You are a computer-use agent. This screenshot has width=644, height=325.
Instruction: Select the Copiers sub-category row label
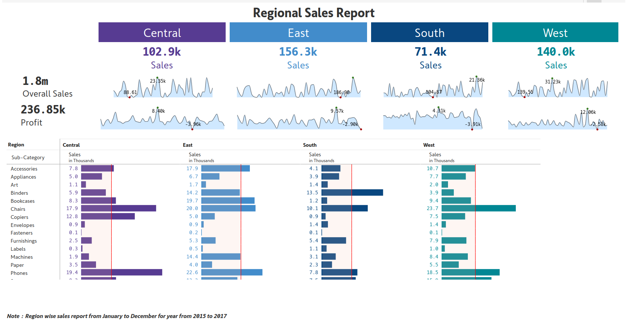pyautogui.click(x=19, y=217)
